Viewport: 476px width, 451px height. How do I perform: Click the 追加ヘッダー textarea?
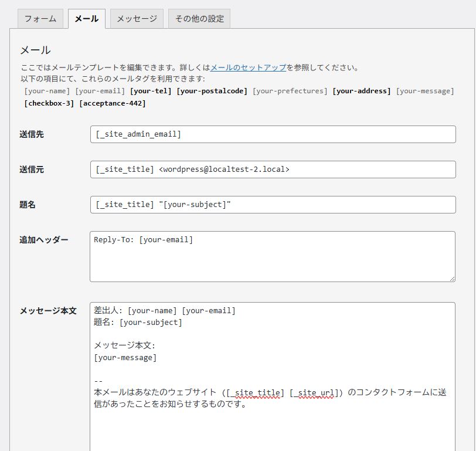coord(273,256)
